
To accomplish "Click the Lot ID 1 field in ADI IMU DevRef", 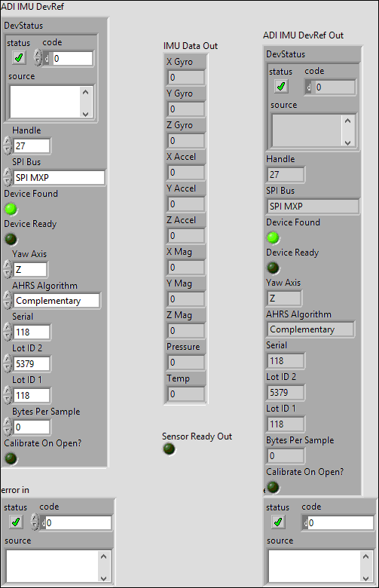I will click(32, 395).
